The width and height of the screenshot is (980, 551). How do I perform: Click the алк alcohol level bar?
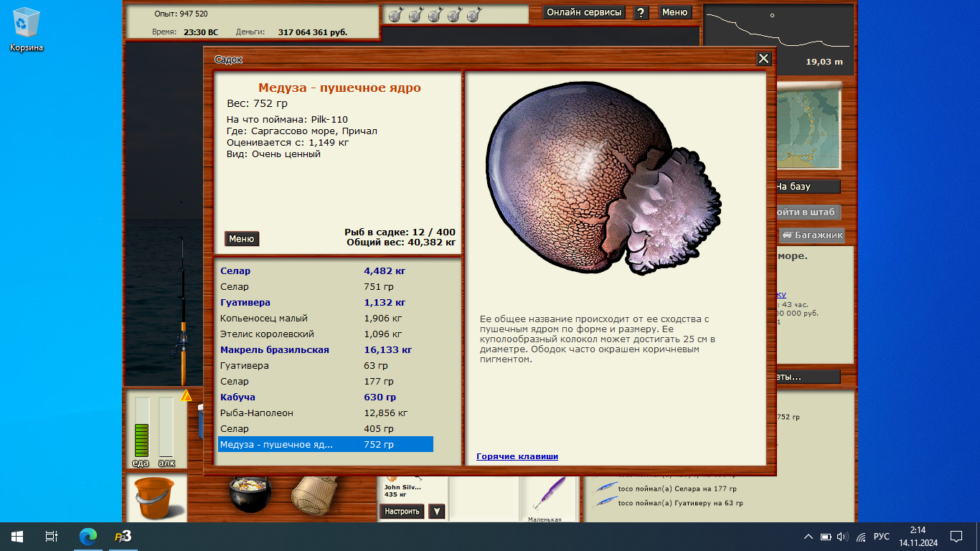point(166,426)
